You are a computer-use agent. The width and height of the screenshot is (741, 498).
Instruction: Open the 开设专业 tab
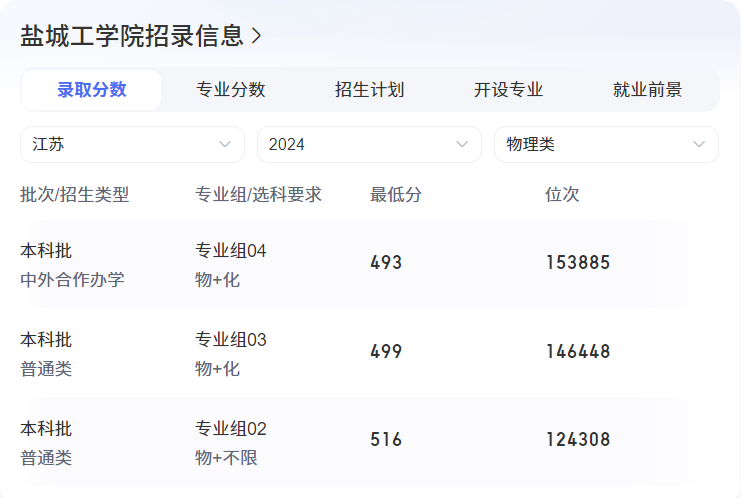[508, 90]
